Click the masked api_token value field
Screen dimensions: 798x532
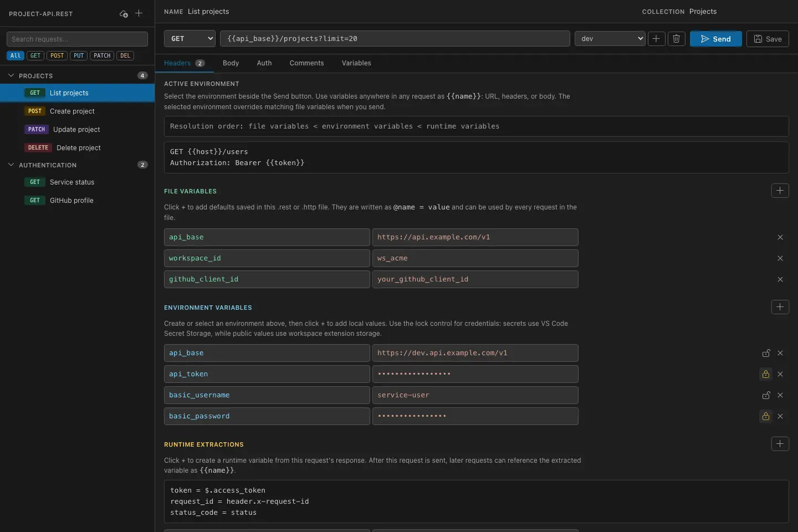[475, 374]
